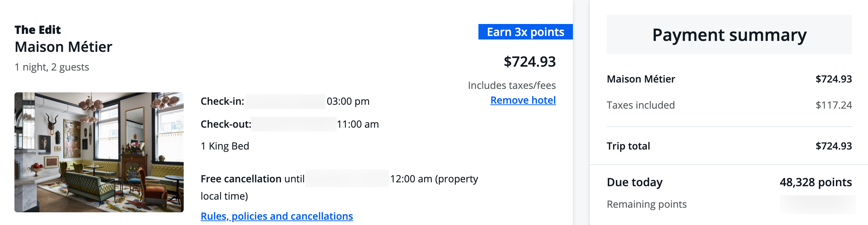Click the 11:00 am check-out time
Viewport: 868px width, 225px height.
[357, 124]
